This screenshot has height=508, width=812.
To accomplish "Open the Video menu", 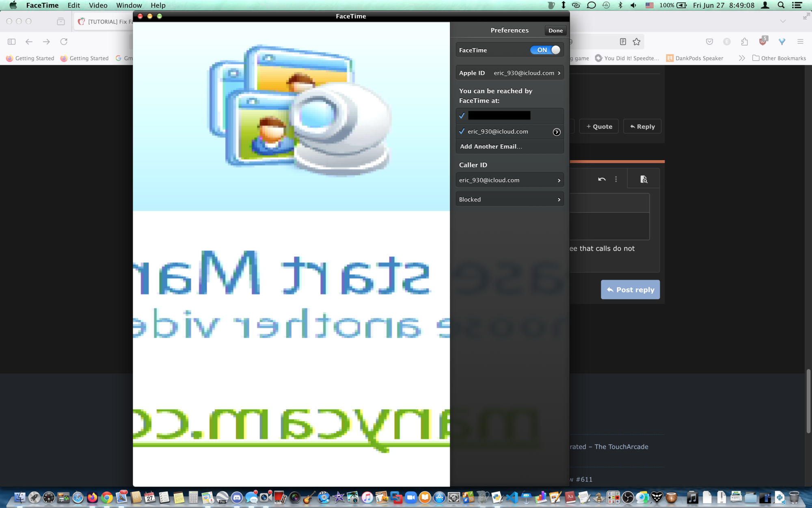I will 97,5.
